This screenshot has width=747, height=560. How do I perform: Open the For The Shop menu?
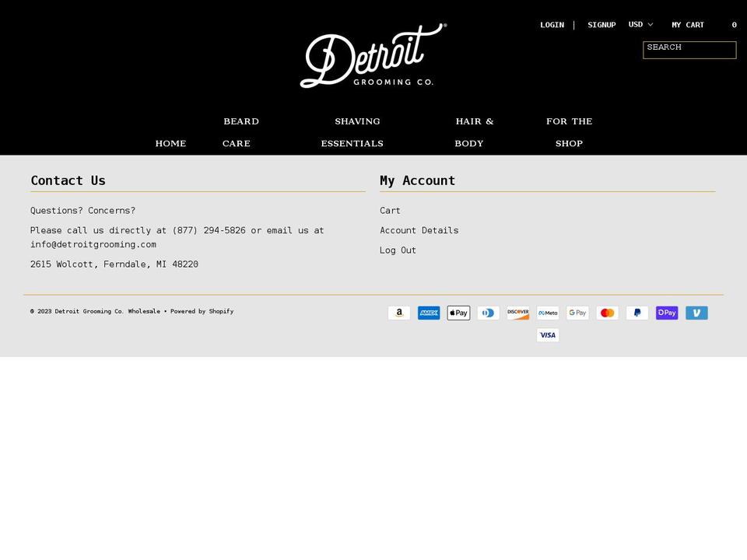(570, 132)
